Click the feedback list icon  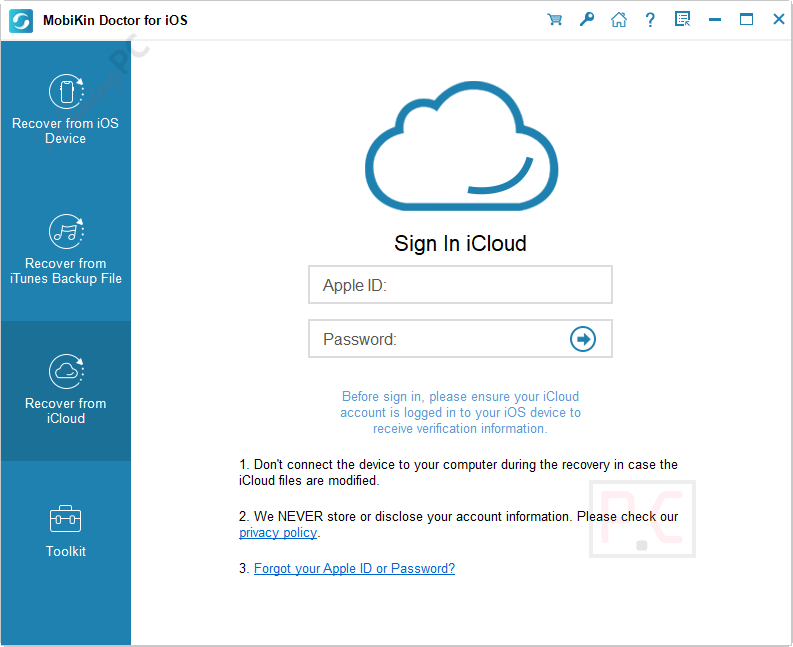[682, 19]
